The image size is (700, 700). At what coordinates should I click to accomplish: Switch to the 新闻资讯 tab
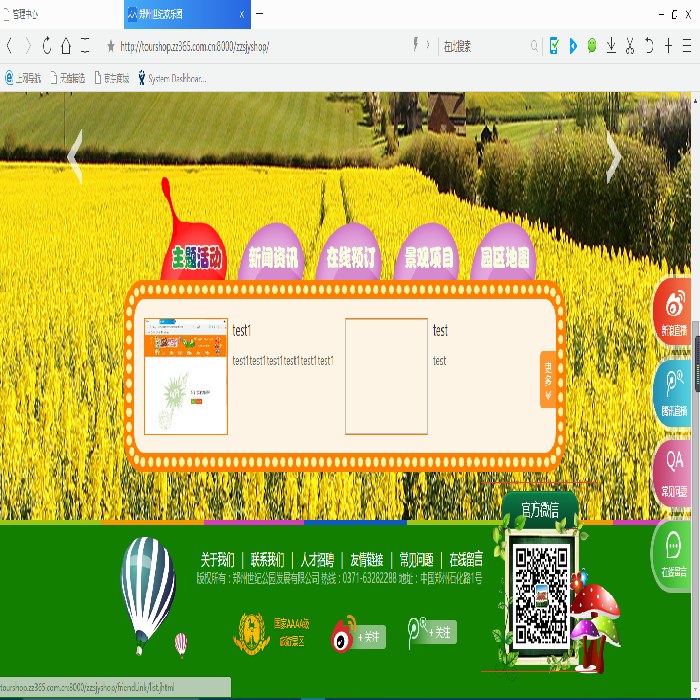tap(273, 257)
